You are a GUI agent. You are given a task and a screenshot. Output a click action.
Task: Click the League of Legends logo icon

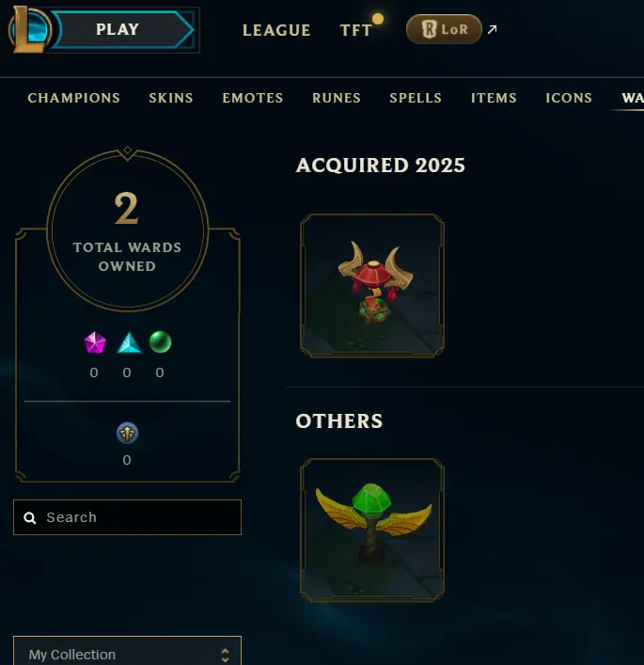pos(30,30)
